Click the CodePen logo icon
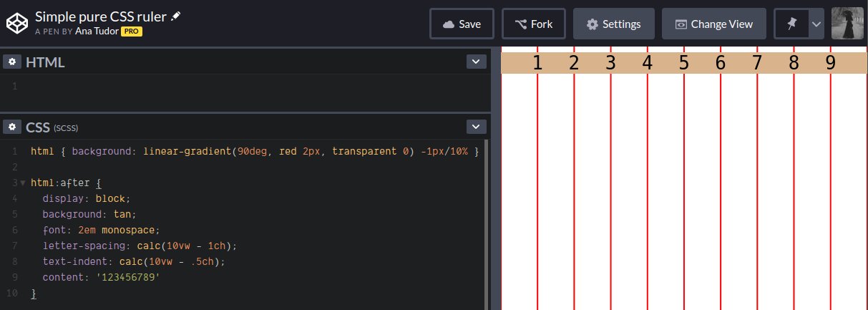Image resolution: width=868 pixels, height=310 pixels. (16, 24)
